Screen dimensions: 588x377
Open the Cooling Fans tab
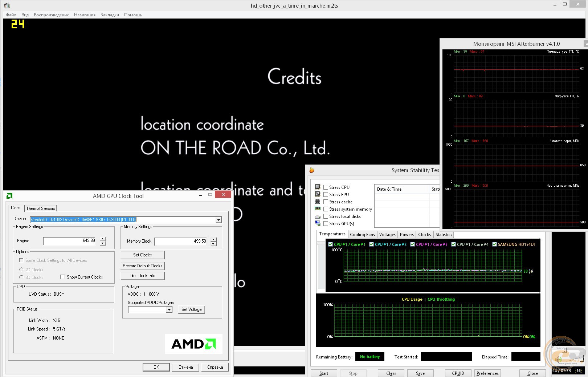(x=362, y=235)
